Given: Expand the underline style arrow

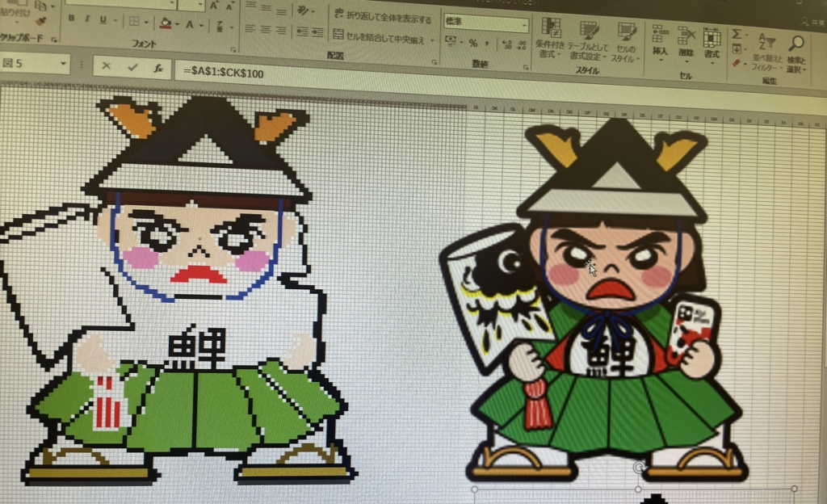Looking at the screenshot, I should [115, 21].
